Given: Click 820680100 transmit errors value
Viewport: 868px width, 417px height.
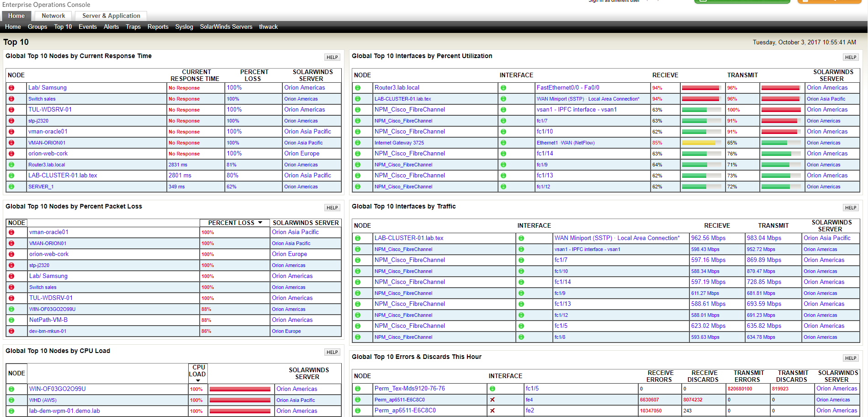Looking at the screenshot, I should click(x=740, y=389).
